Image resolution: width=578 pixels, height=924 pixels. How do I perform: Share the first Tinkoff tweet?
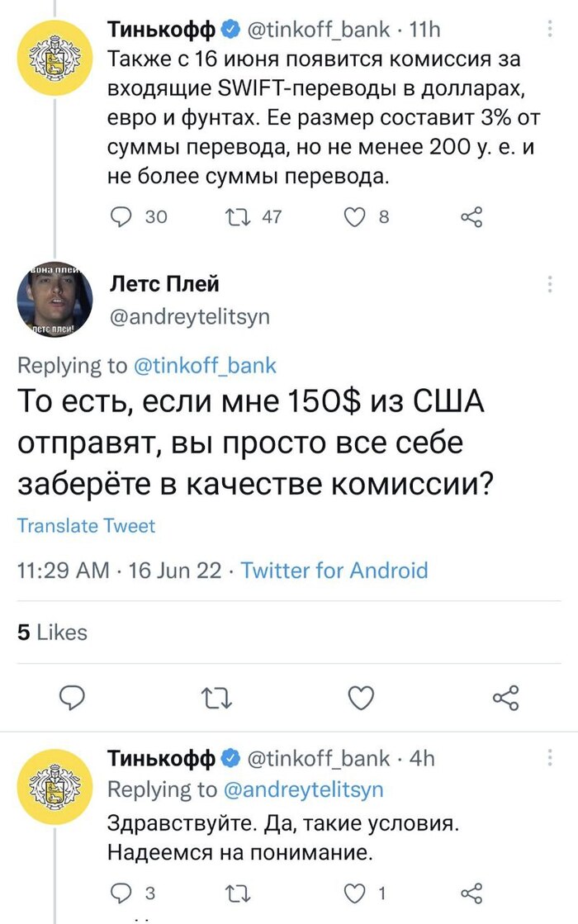[470, 217]
